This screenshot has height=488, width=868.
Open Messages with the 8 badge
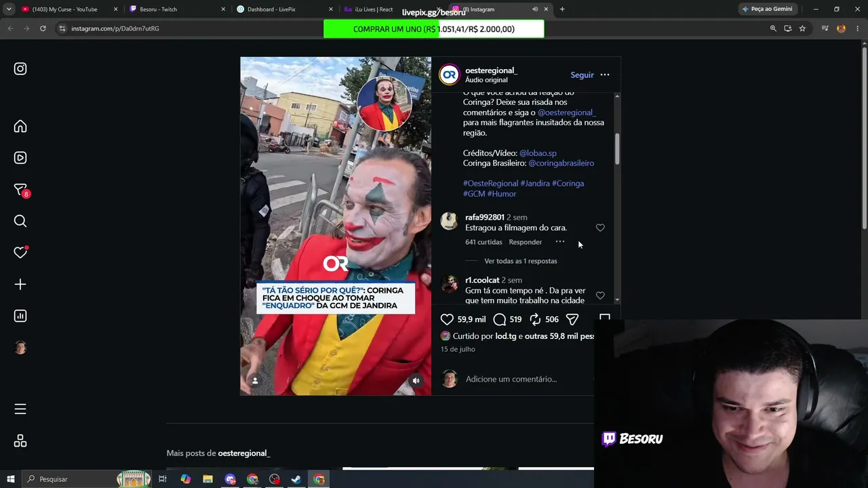21,190
